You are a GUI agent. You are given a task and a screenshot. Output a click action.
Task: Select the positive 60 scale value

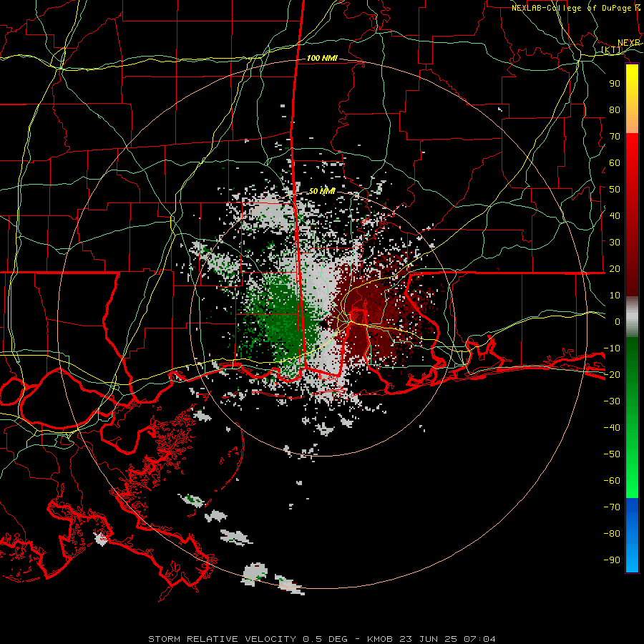615,162
